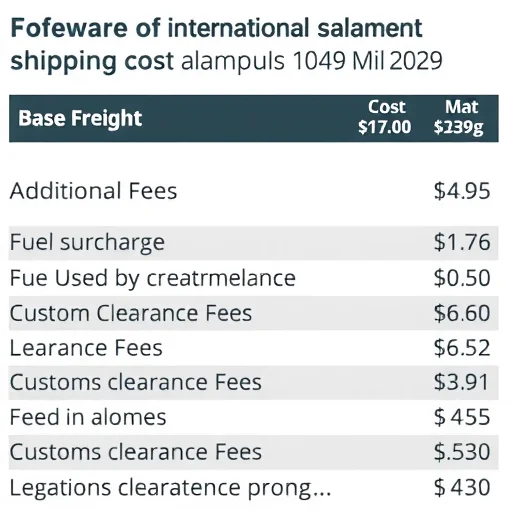Screen dimensions: 512x512
Task: Select the Fuel surcharge row
Action: pyautogui.click(x=254, y=243)
